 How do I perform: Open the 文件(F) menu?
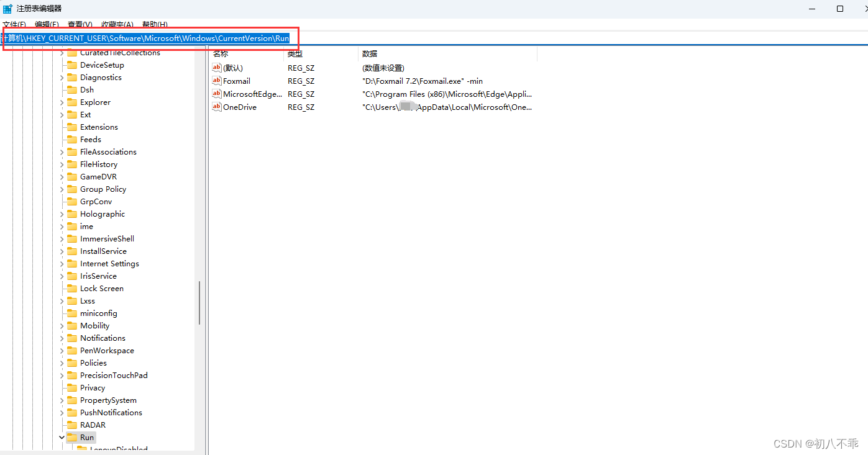coord(14,24)
